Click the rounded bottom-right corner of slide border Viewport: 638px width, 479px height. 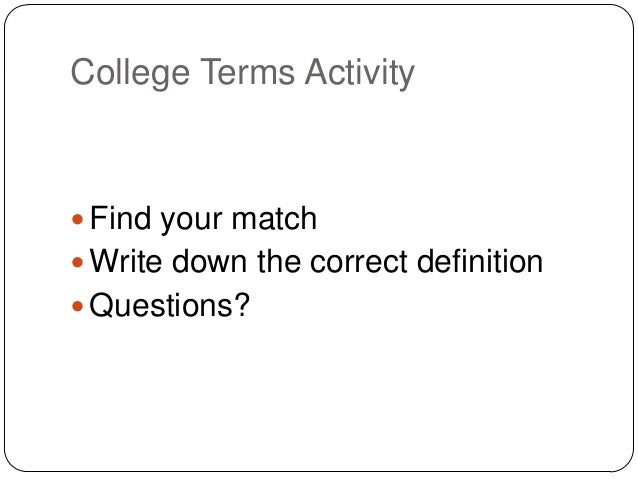(621, 461)
